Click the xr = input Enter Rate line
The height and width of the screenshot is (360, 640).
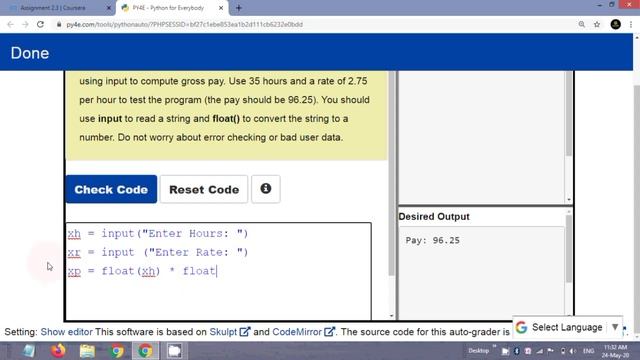158,252
